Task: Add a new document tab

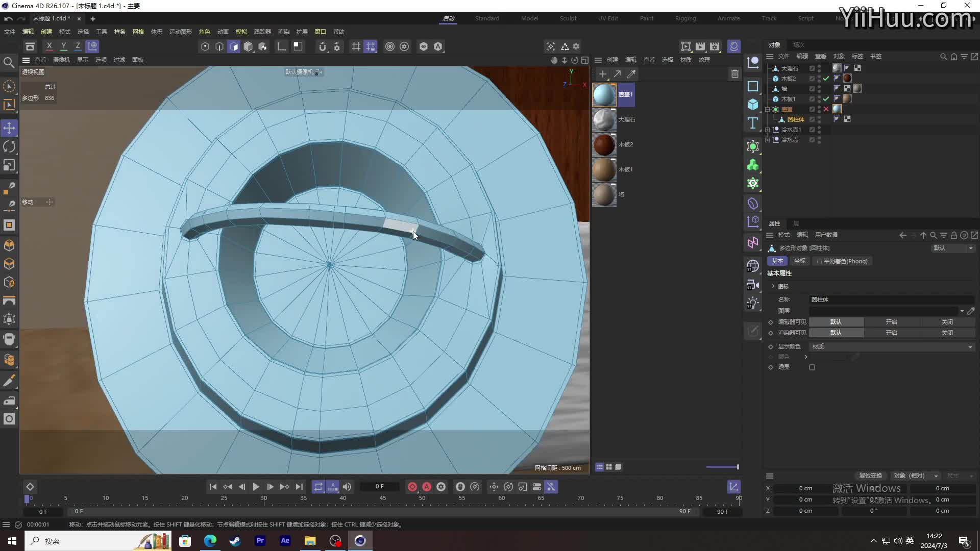Action: (93, 18)
